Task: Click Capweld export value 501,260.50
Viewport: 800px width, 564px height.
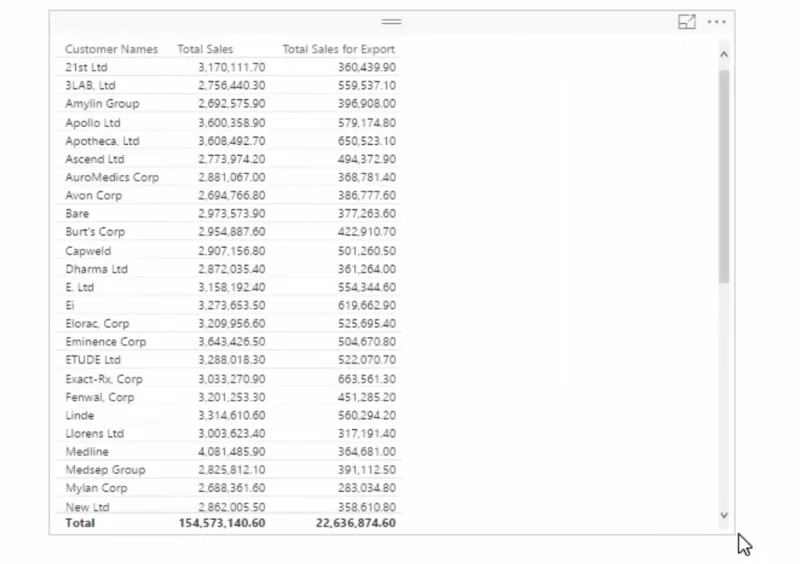Action: click(367, 251)
